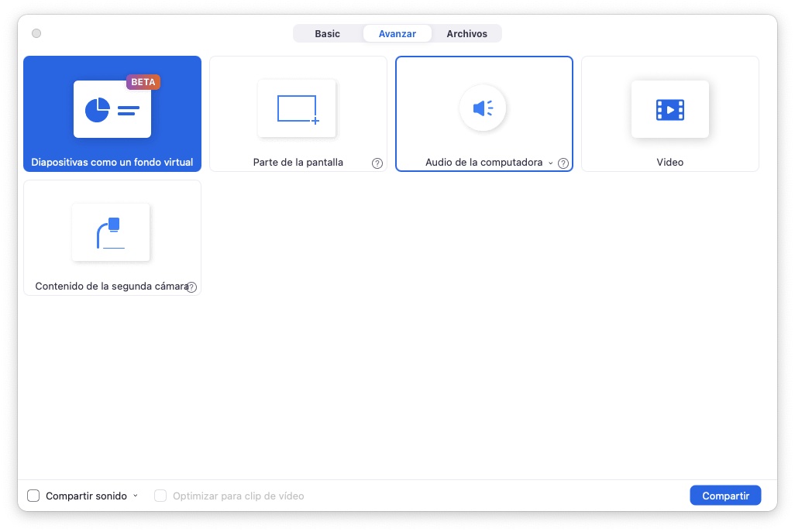The width and height of the screenshot is (795, 532).
Task: Open help for Contenido de la segunda cámara
Action: click(191, 287)
